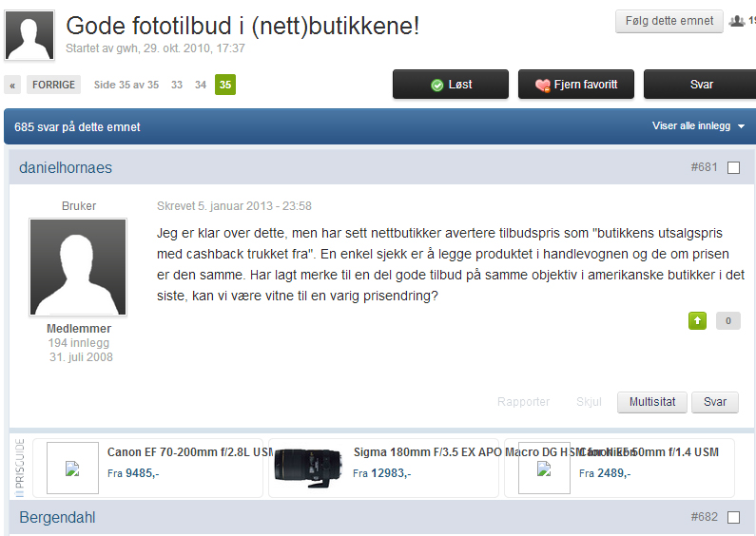Screen dimensions: 756x536
Task: Open Sigma 180mm lens product image
Action: pos(308,468)
